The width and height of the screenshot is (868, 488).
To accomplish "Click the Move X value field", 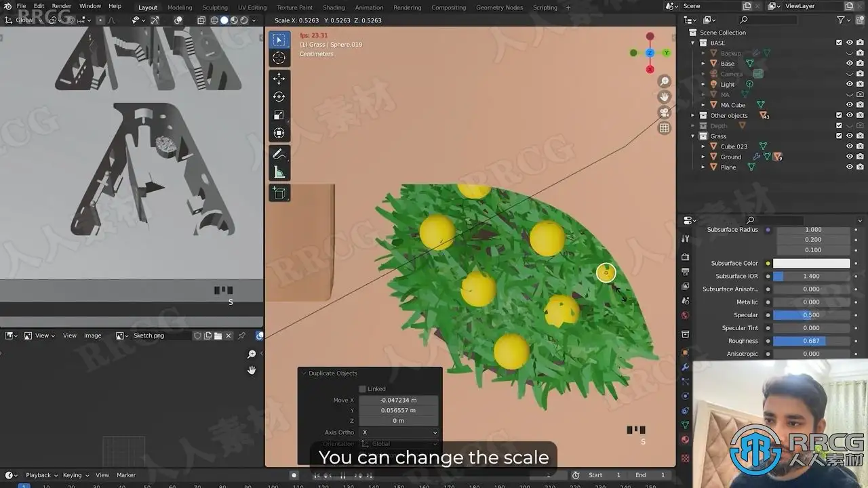I will [399, 401].
